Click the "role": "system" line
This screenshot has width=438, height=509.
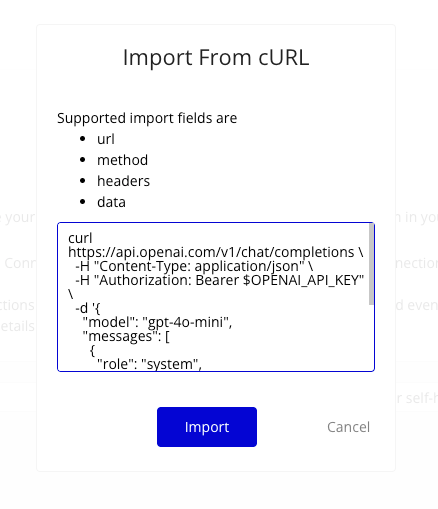pos(149,364)
